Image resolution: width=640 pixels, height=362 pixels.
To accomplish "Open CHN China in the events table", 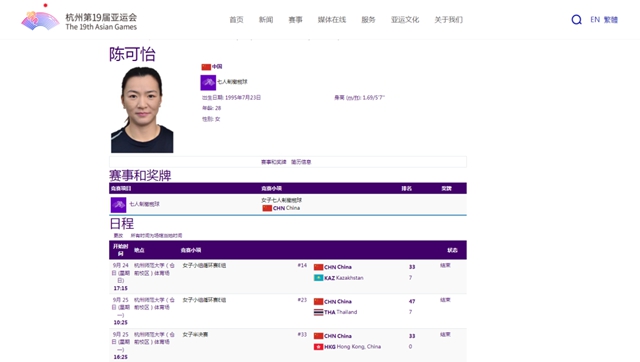I will [287, 208].
